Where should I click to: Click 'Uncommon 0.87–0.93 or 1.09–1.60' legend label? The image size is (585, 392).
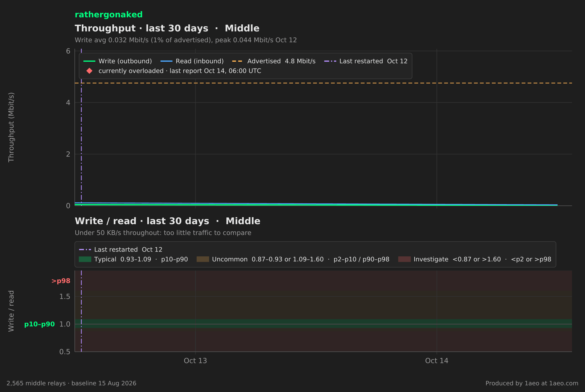(301, 259)
